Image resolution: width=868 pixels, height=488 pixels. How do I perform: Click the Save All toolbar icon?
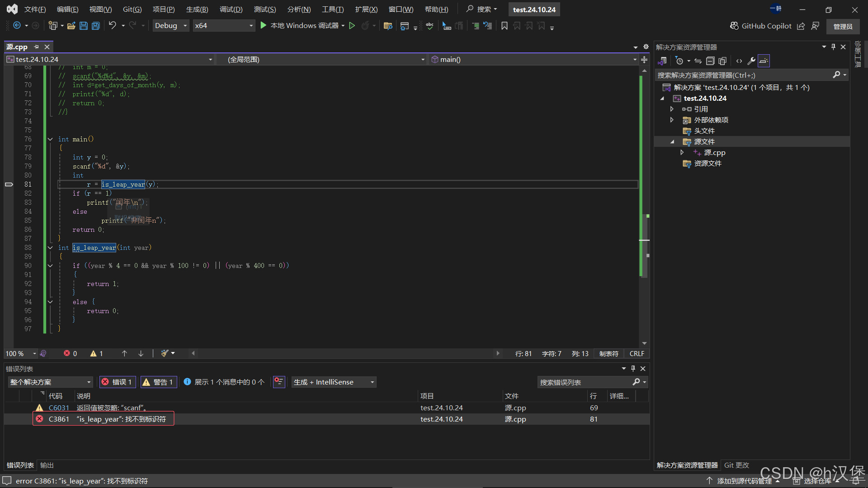tap(96, 26)
